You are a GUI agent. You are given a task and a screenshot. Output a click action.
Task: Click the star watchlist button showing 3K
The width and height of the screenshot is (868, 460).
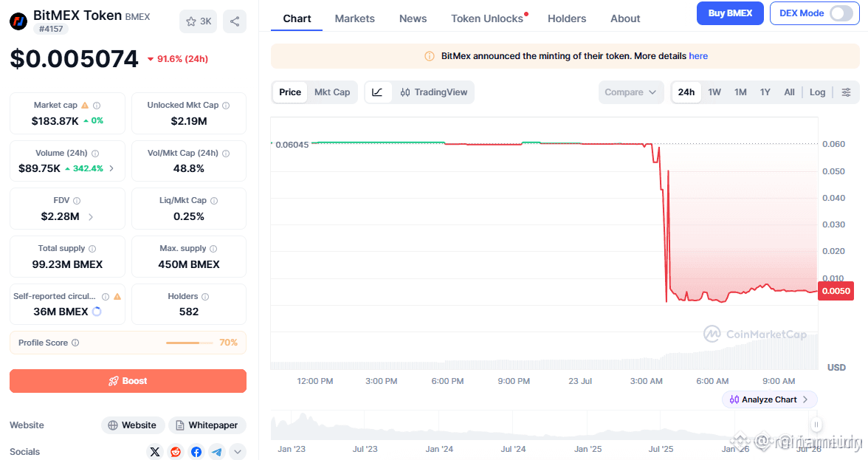(x=198, y=21)
